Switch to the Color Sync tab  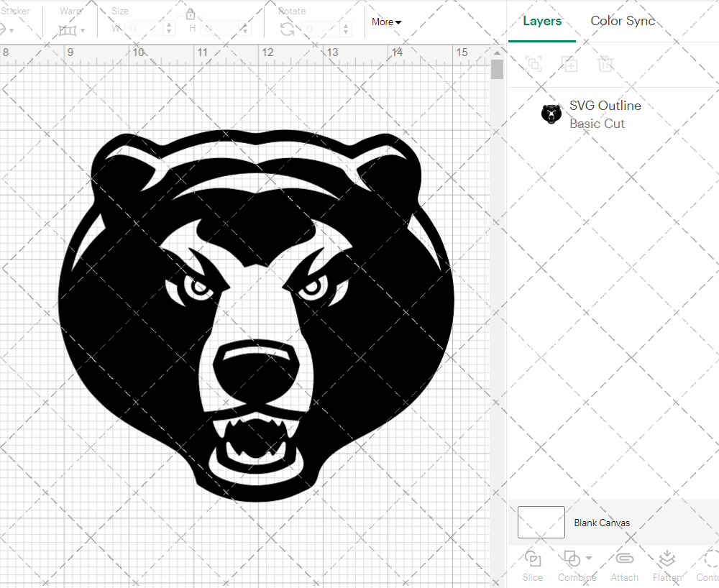[623, 21]
